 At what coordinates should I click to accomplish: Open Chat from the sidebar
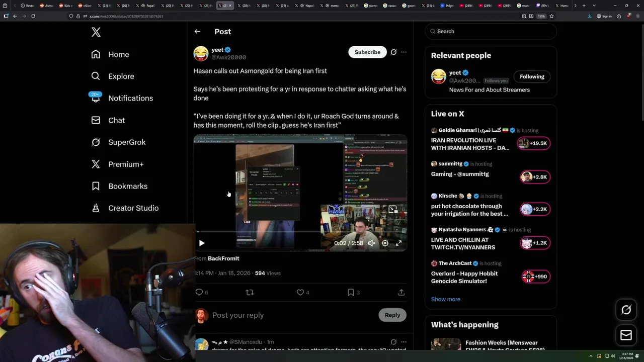[x=108, y=120]
